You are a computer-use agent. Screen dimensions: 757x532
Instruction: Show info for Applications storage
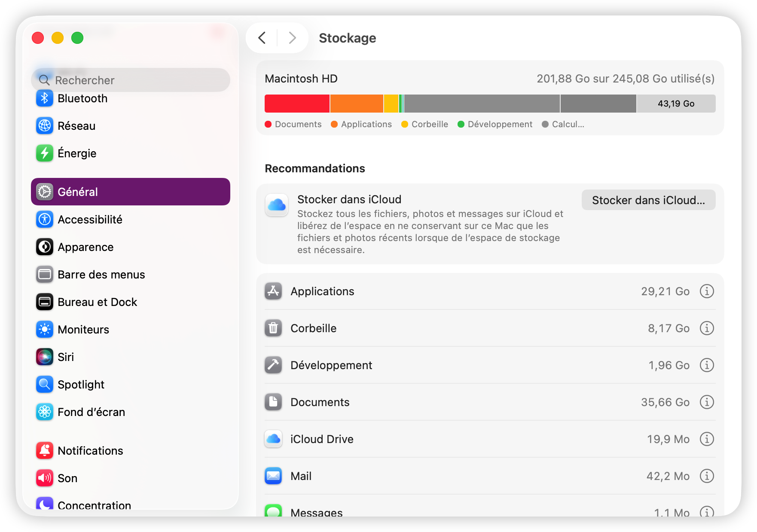(x=707, y=291)
